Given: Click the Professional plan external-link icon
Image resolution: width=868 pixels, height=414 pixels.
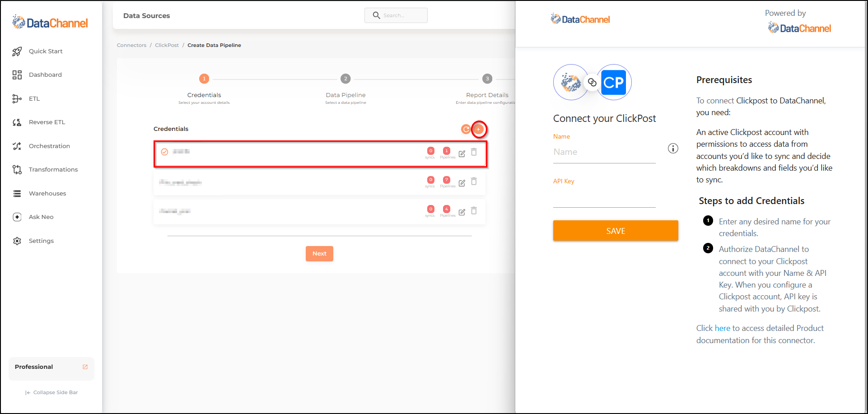Looking at the screenshot, I should point(85,367).
